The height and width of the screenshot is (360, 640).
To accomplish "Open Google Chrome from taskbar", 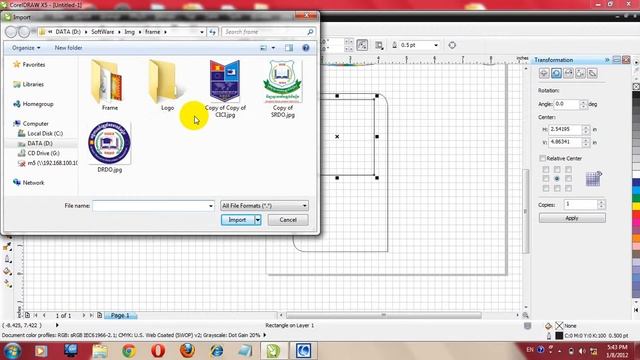I will (129, 351).
